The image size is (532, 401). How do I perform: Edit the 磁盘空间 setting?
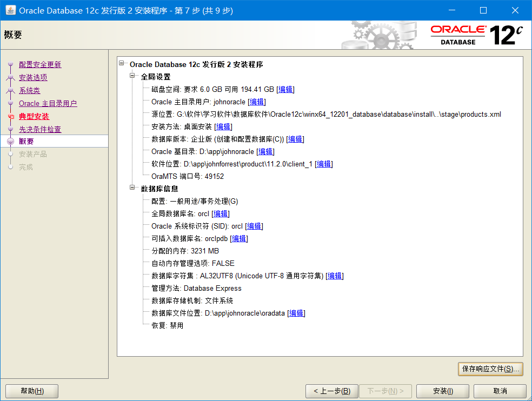(285, 89)
